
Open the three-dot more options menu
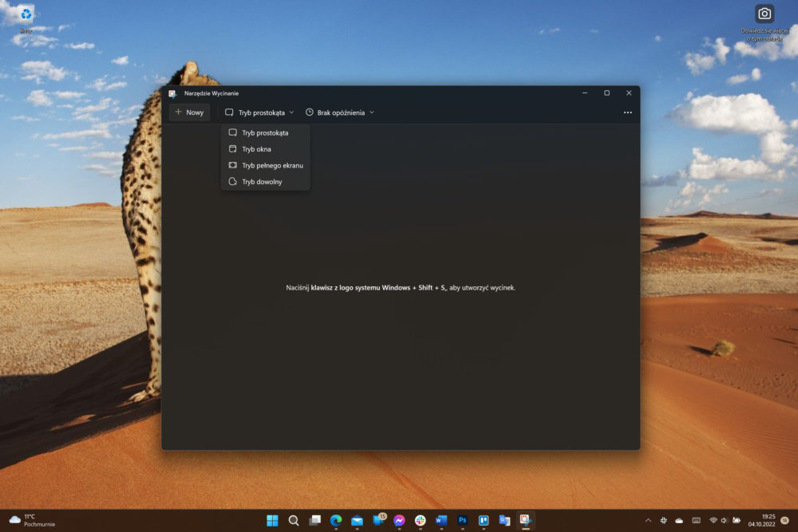point(627,112)
